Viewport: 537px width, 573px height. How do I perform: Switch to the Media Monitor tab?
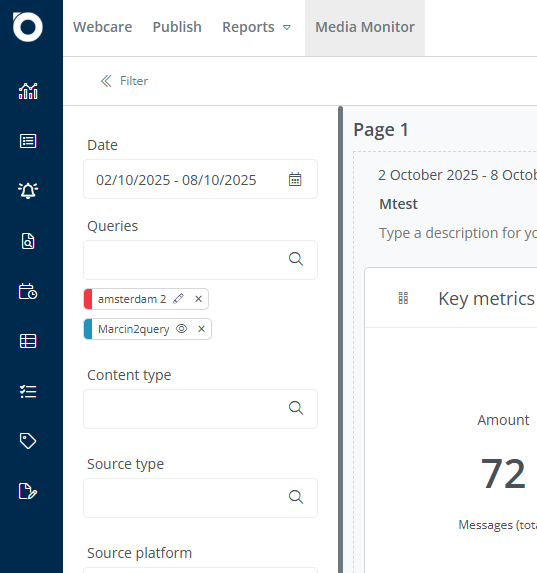click(365, 27)
